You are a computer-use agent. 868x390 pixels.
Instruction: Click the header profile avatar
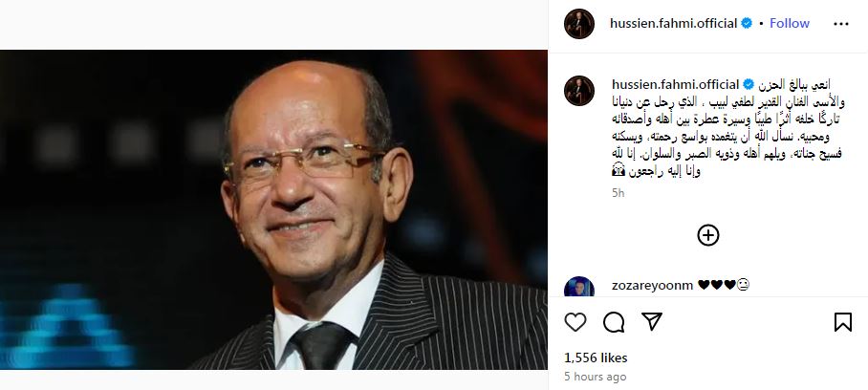click(x=579, y=24)
